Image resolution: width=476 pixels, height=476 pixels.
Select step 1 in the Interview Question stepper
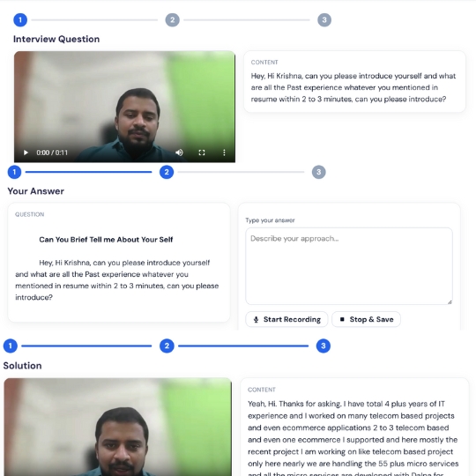click(x=20, y=20)
